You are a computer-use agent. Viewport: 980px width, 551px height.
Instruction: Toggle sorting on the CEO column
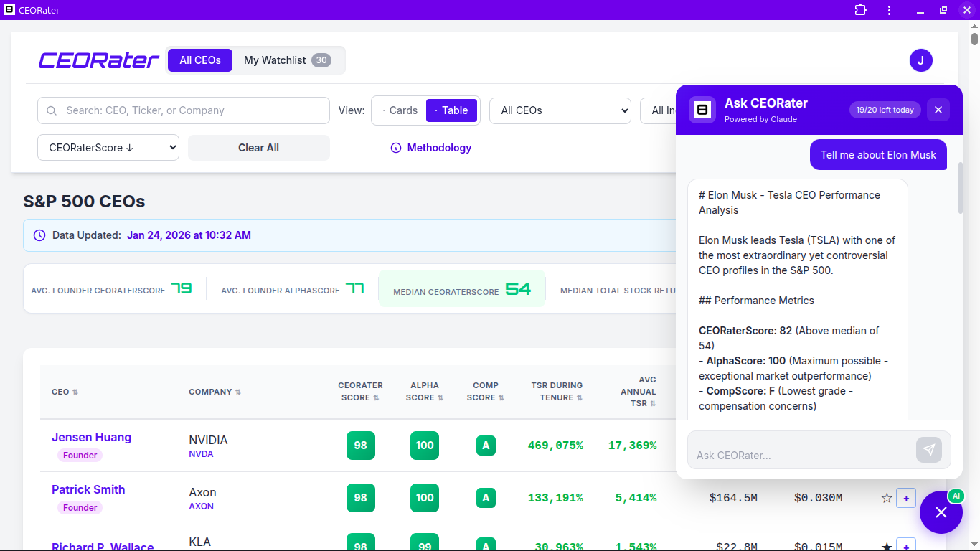[65, 392]
